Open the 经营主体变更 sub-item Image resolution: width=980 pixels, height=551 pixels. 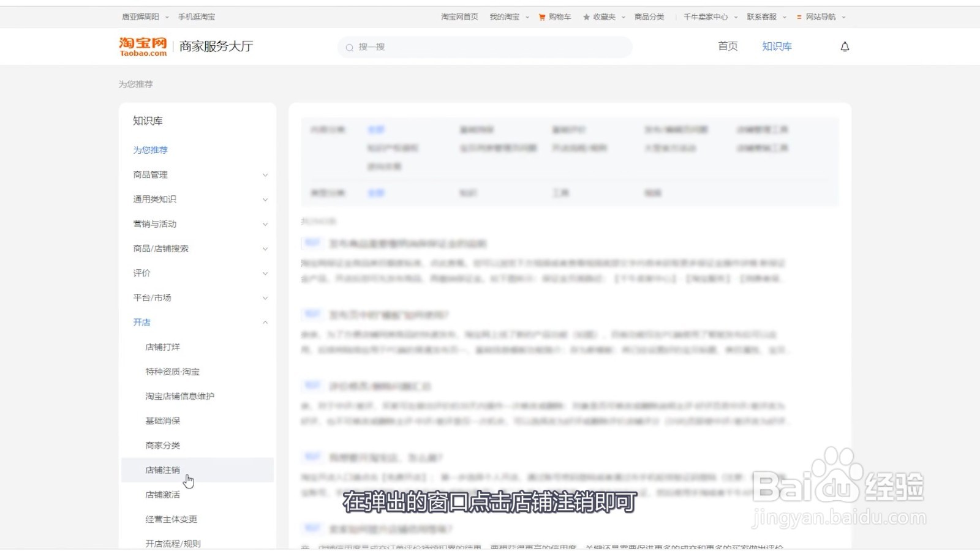(x=171, y=519)
